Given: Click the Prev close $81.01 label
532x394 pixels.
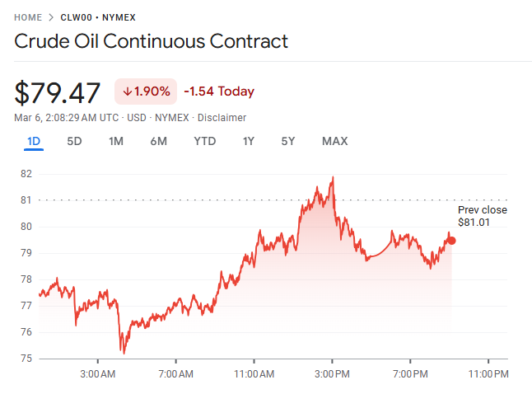Looking at the screenshot, I should [482, 216].
